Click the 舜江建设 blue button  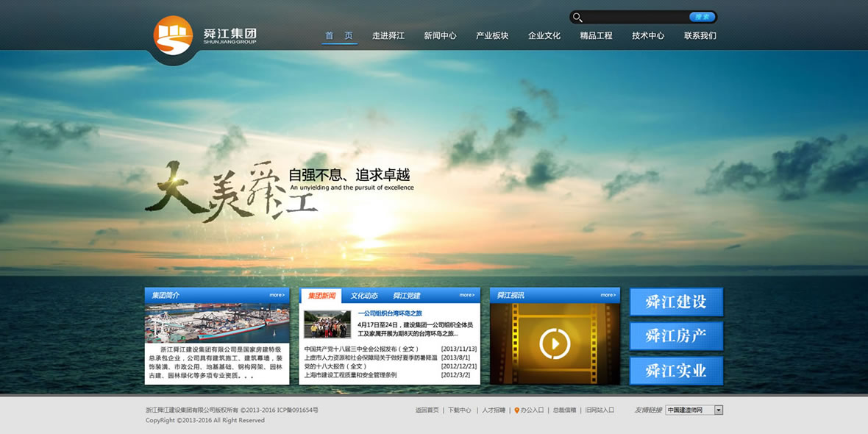[676, 302]
